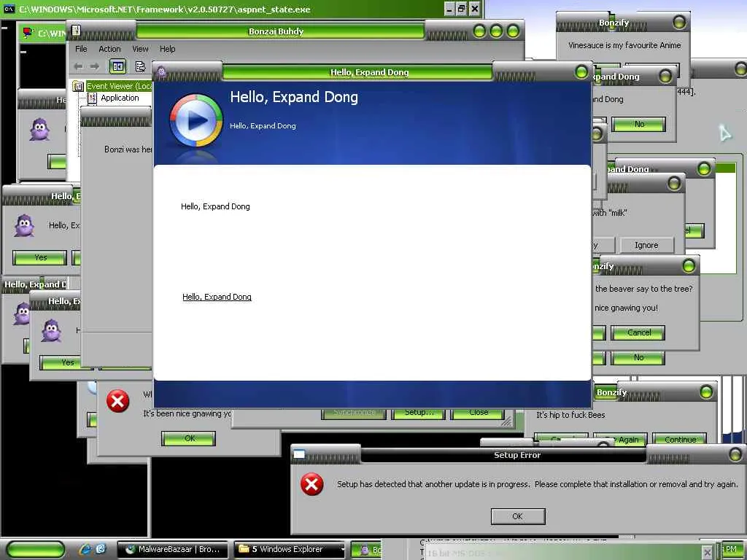Click Vinesauce is my favourite Anime message
This screenshot has height=560, width=747.
pyautogui.click(x=624, y=45)
